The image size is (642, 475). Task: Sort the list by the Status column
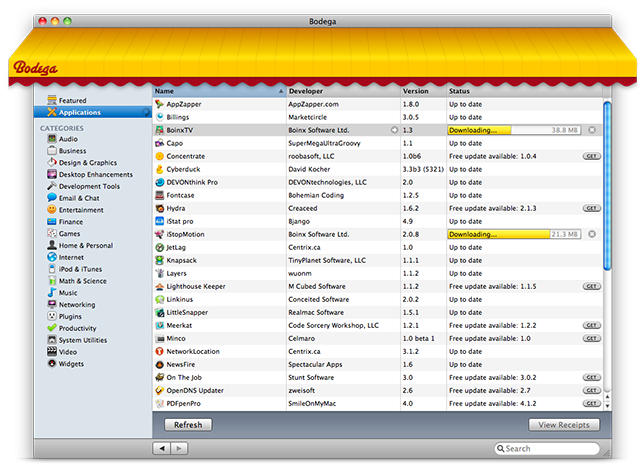[x=520, y=91]
